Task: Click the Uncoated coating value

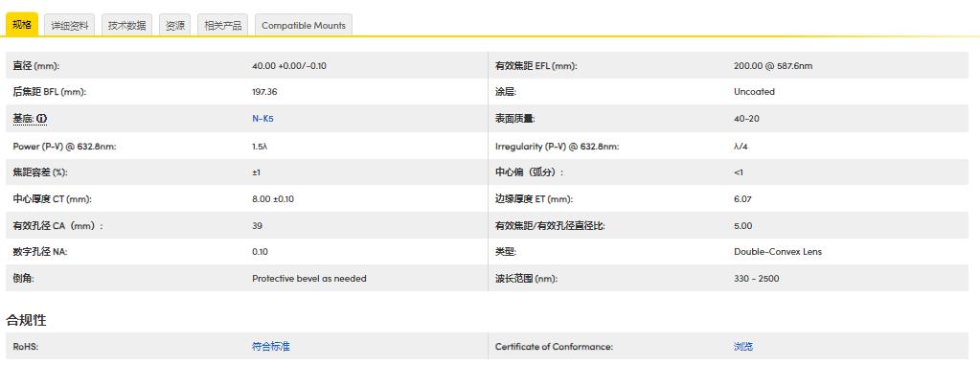Action: coord(754,92)
